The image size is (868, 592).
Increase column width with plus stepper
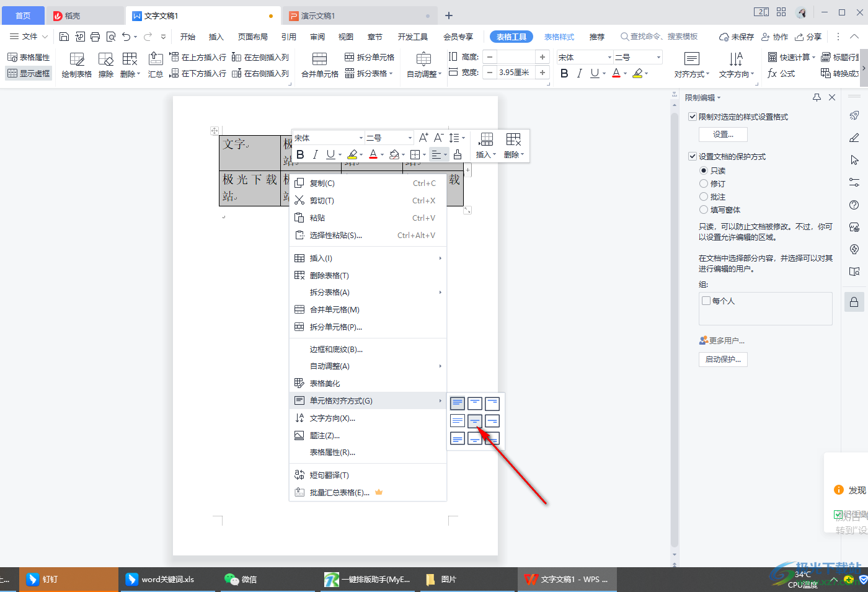click(542, 73)
